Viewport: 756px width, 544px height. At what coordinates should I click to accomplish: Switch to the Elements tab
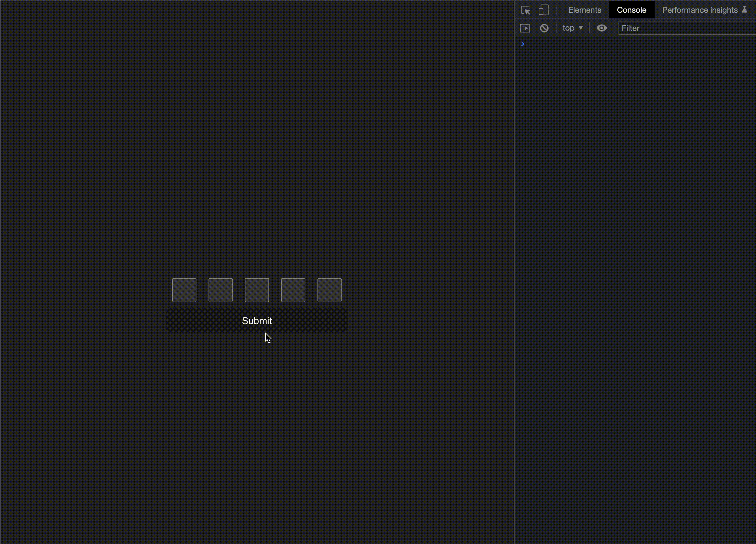point(584,10)
